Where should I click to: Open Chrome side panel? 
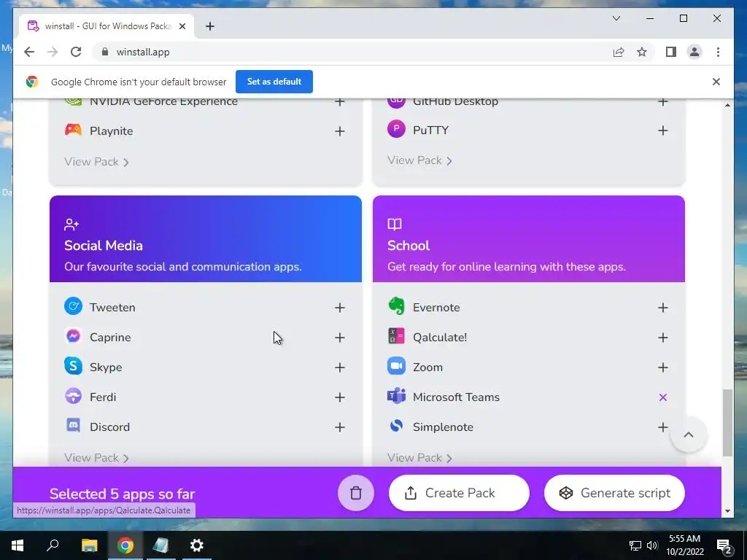coord(671,52)
